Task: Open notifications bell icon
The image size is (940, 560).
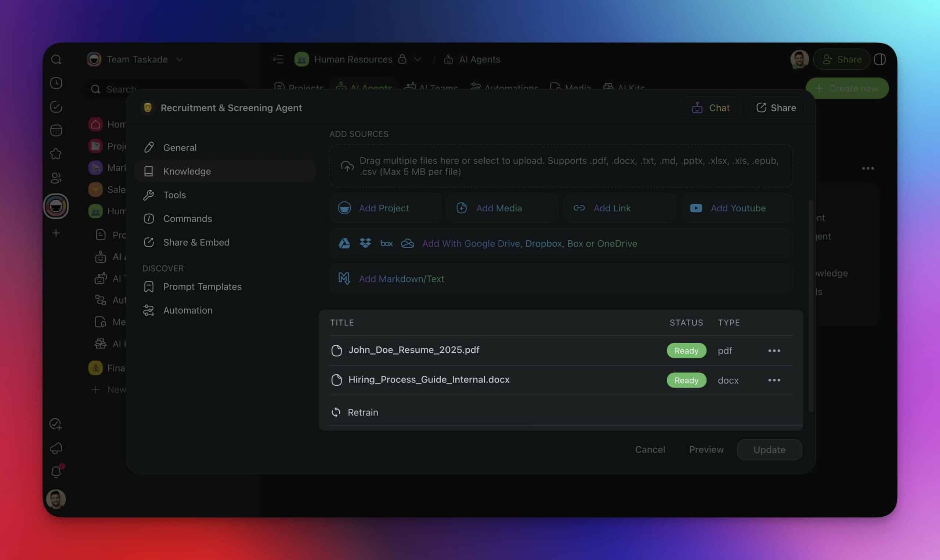Action: coord(56,472)
